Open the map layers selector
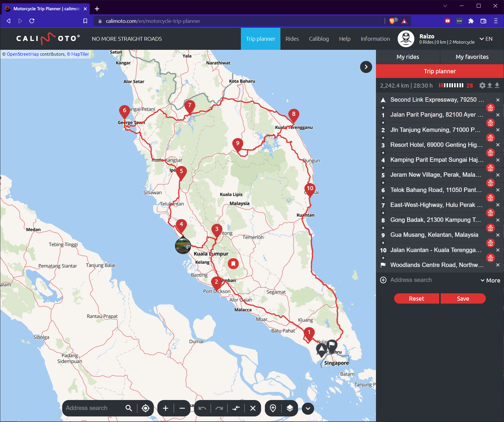The height and width of the screenshot is (422, 504). pyautogui.click(x=290, y=408)
